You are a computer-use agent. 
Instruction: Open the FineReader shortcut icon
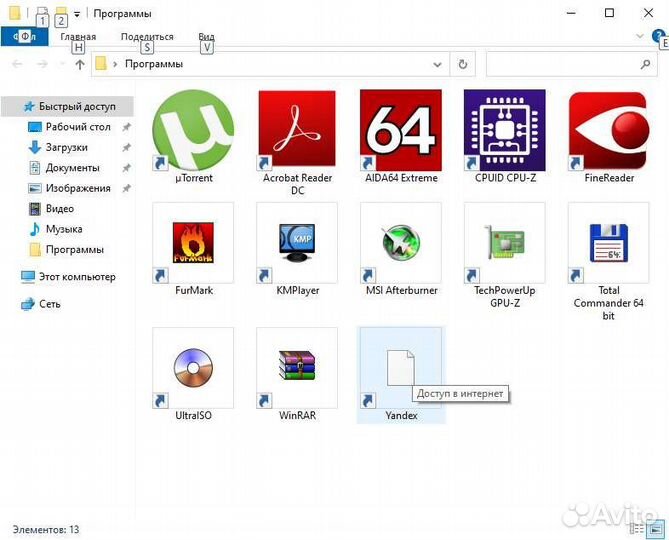tap(608, 131)
